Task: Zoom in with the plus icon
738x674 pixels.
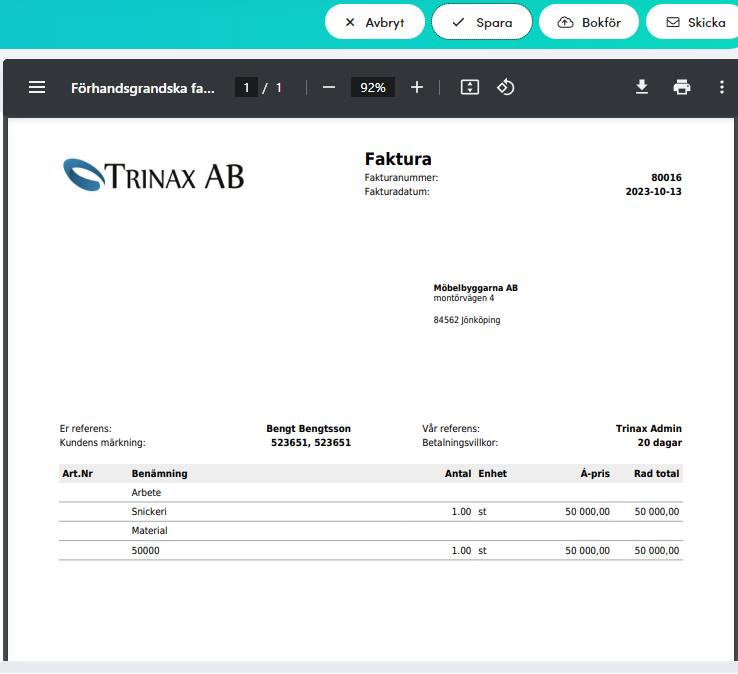Action: (x=417, y=88)
